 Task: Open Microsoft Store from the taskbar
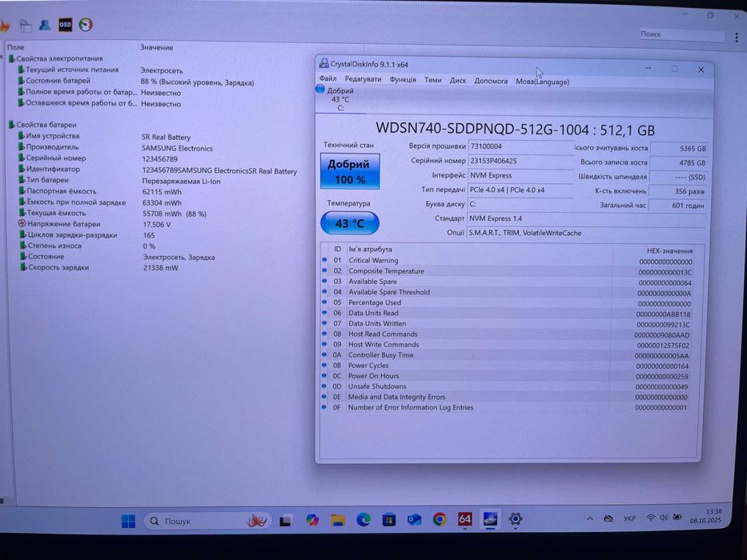pyautogui.click(x=389, y=519)
